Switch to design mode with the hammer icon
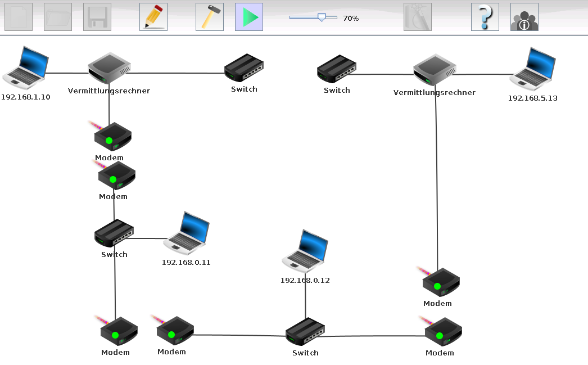This screenshot has width=588, height=365. pyautogui.click(x=210, y=17)
